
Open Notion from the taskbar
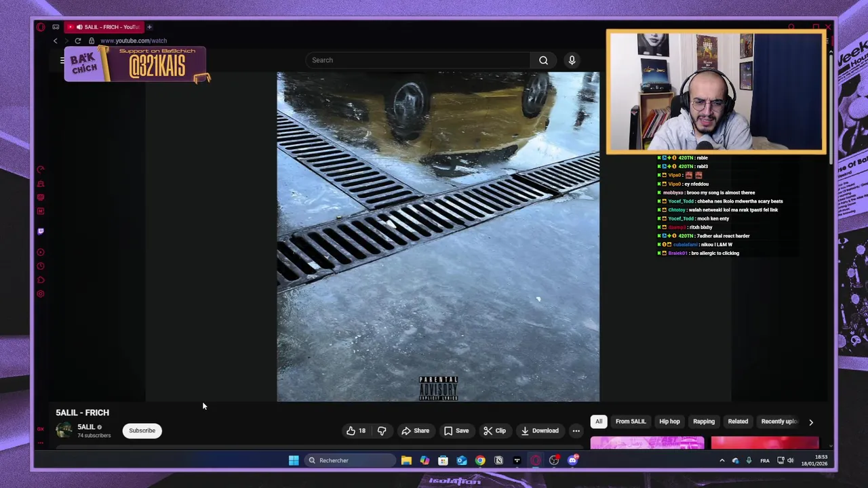pyautogui.click(x=498, y=460)
